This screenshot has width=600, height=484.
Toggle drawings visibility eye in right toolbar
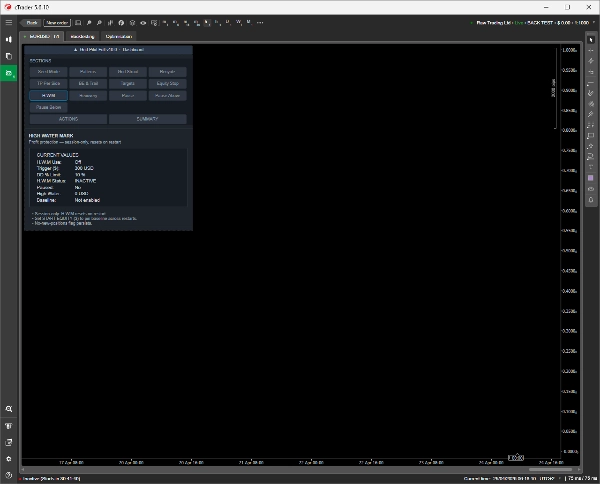591,189
